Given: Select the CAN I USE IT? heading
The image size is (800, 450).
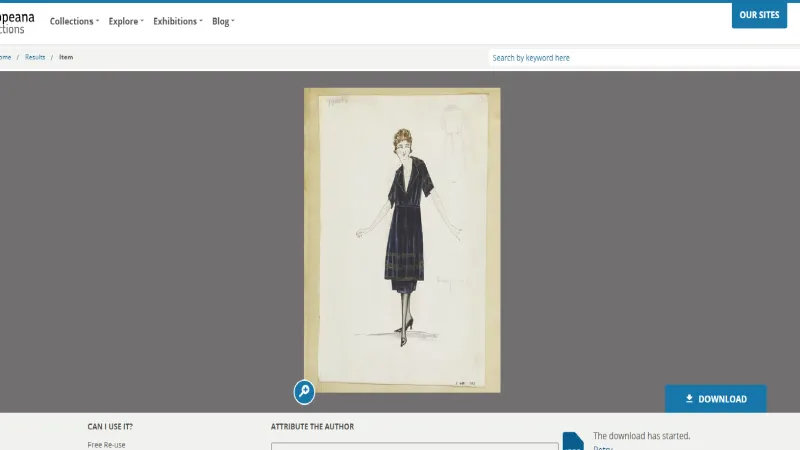Looking at the screenshot, I should coord(110,427).
